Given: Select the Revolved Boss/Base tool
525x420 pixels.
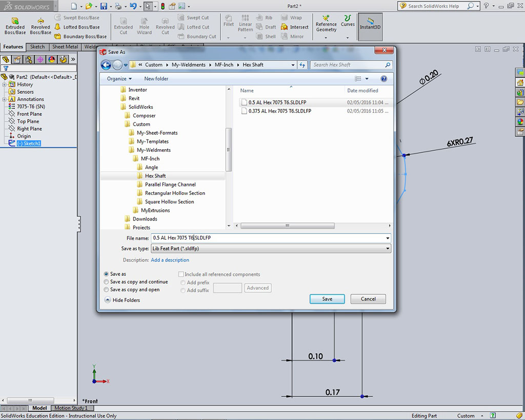Looking at the screenshot, I should tap(40, 21).
